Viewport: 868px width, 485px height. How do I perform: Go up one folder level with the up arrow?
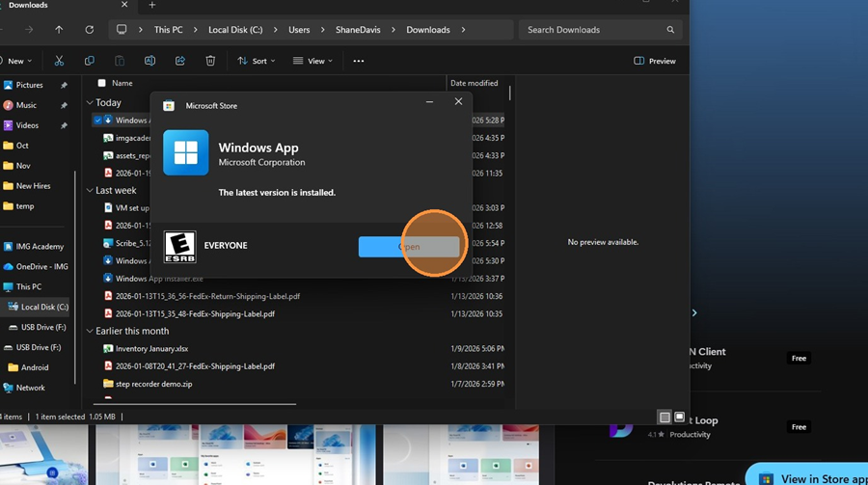(59, 30)
